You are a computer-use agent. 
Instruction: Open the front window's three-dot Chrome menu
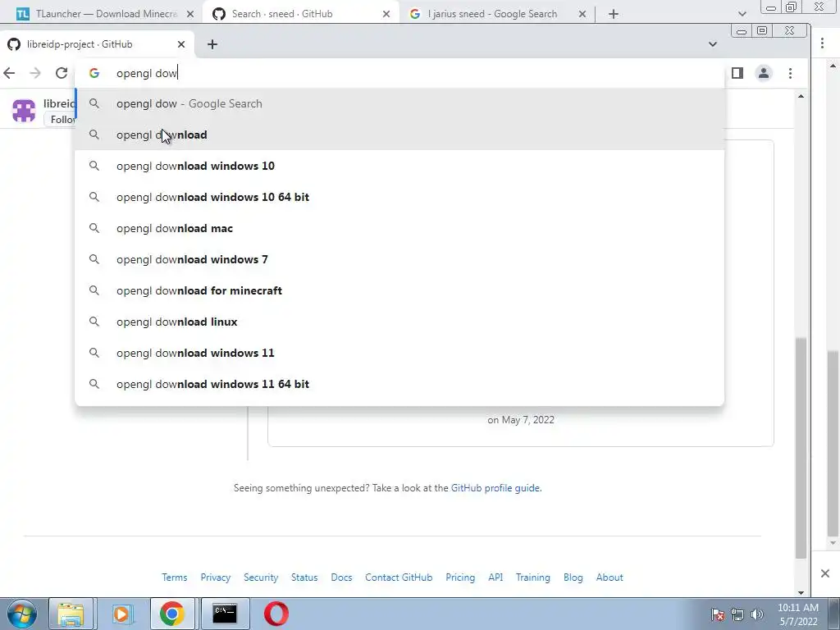click(x=790, y=73)
